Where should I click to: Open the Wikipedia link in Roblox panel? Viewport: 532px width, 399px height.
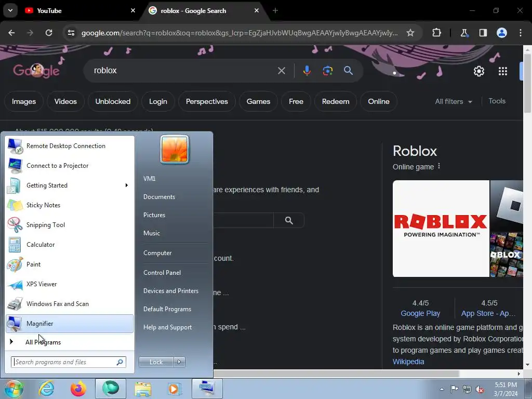coord(408,362)
